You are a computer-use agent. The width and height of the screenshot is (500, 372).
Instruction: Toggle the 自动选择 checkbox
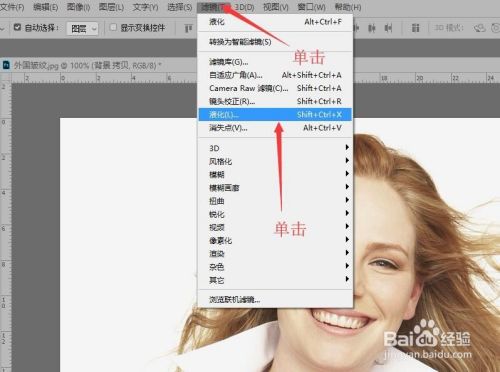coord(17,27)
